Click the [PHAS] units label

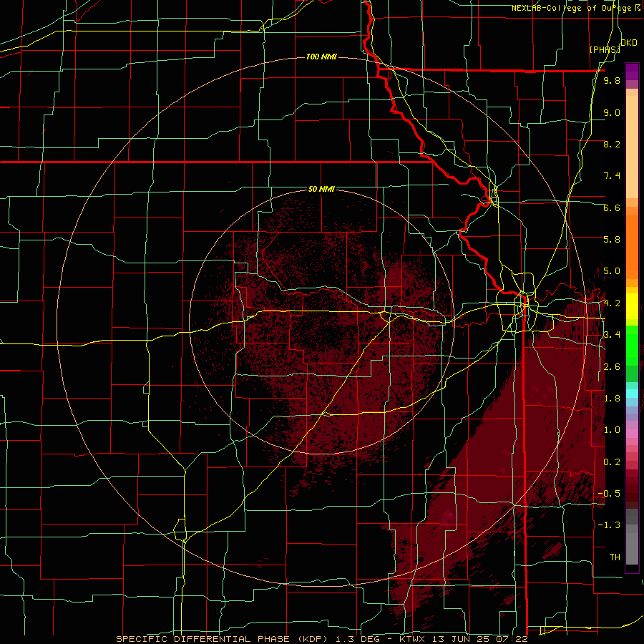pos(605,49)
